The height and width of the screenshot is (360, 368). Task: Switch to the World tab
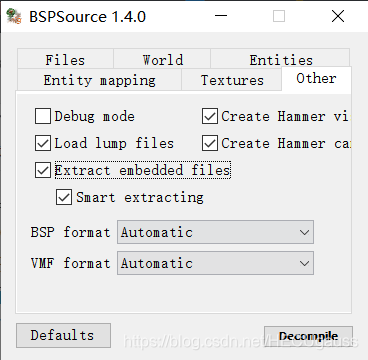[x=162, y=59]
